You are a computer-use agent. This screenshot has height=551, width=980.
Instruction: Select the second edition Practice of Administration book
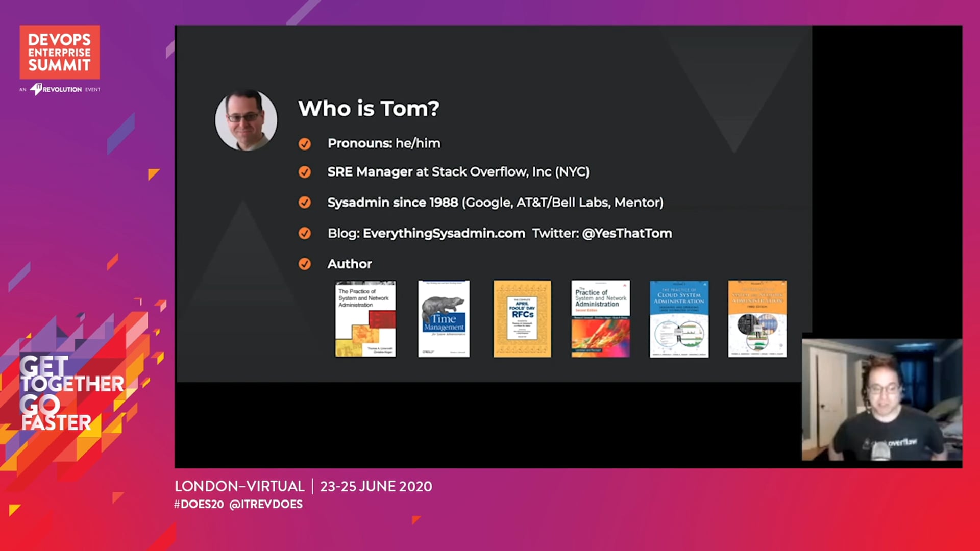(601, 319)
